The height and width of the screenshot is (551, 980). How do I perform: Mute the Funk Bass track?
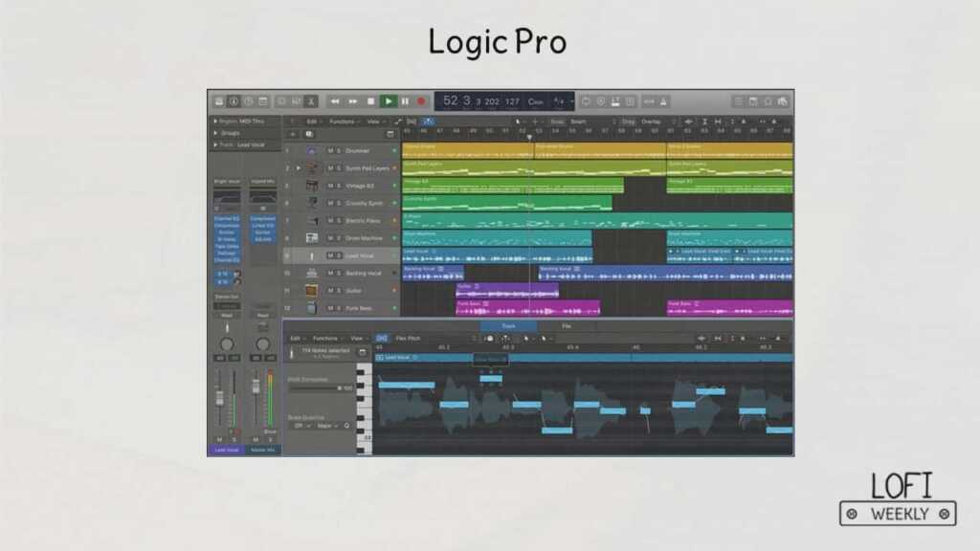pyautogui.click(x=330, y=308)
